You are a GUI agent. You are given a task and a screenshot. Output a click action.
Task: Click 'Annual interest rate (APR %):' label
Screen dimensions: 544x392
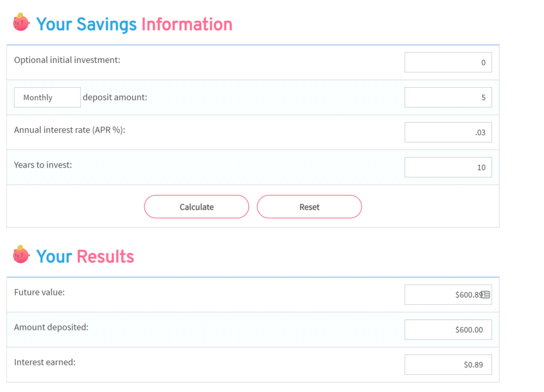pyautogui.click(x=69, y=130)
